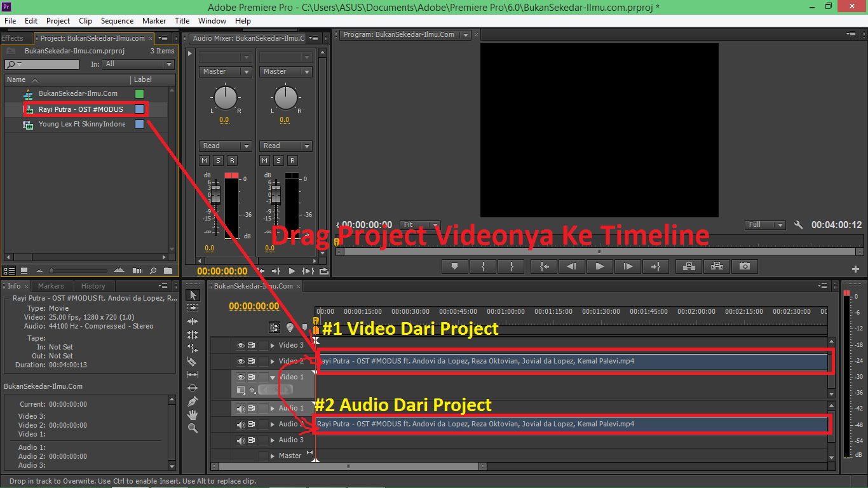Open the Program monitor button editor plus icon
Image resolution: width=868 pixels, height=488 pixels.
(855, 269)
